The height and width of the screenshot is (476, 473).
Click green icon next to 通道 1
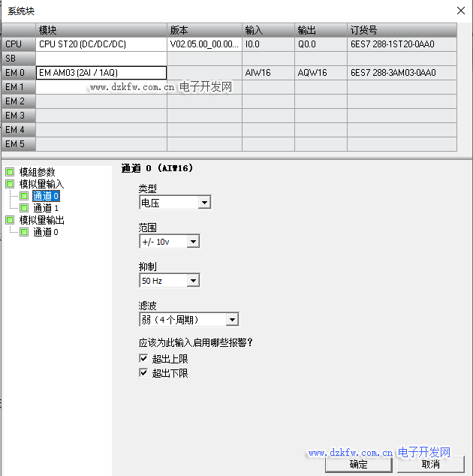24,208
